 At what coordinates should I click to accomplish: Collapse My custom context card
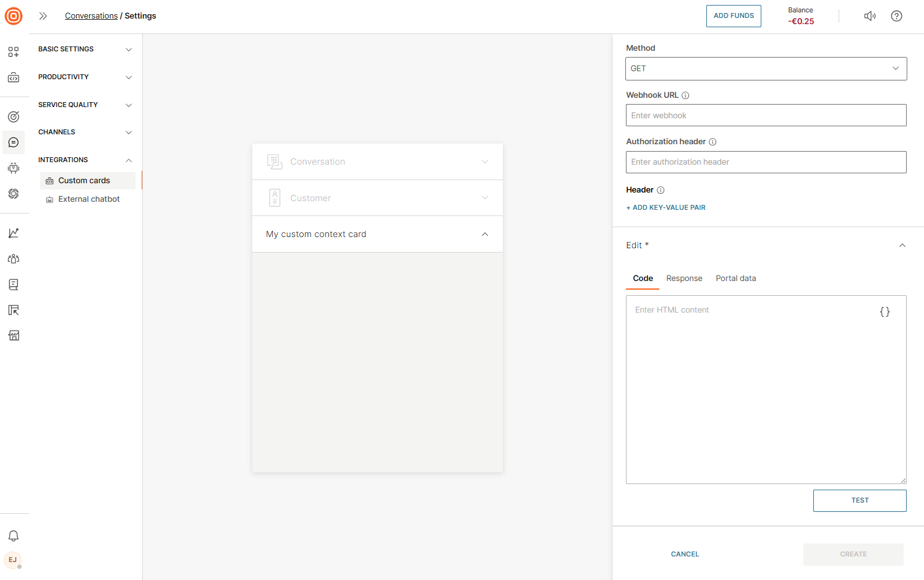[485, 234]
